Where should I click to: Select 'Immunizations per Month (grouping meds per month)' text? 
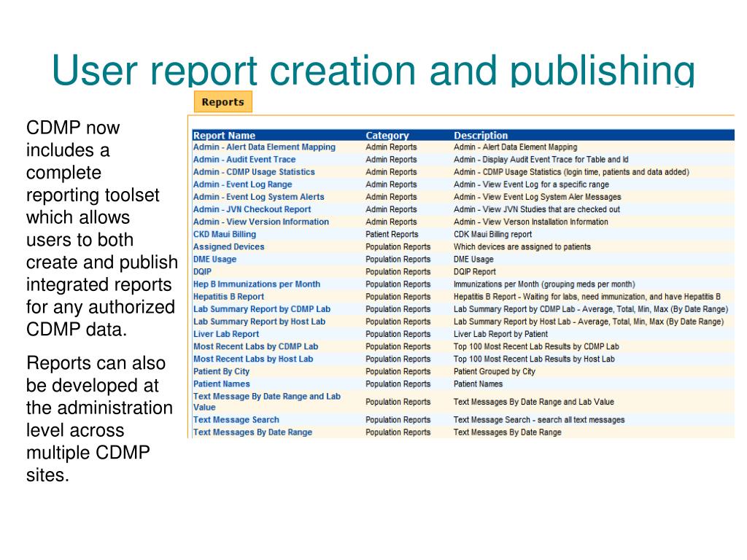[x=544, y=284]
